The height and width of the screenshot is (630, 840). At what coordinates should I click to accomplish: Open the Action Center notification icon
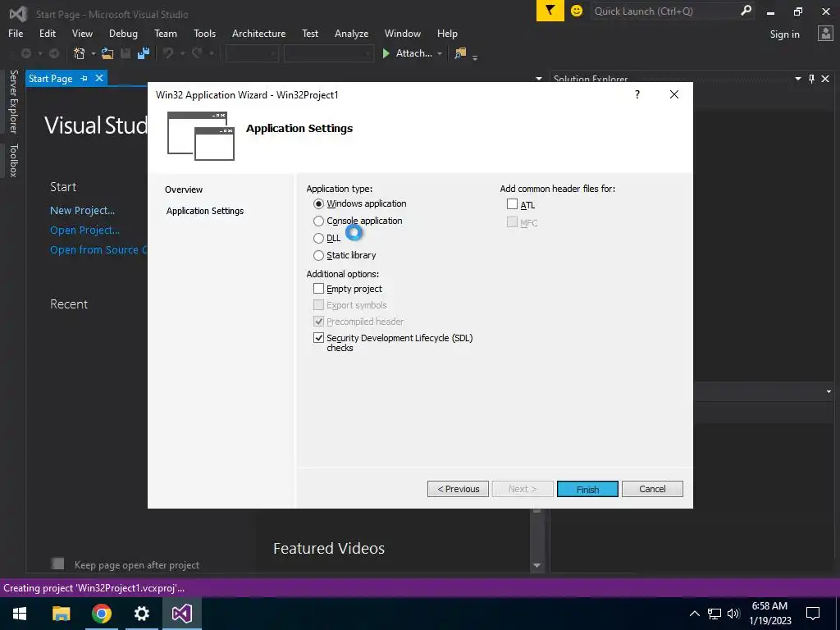coord(813,614)
